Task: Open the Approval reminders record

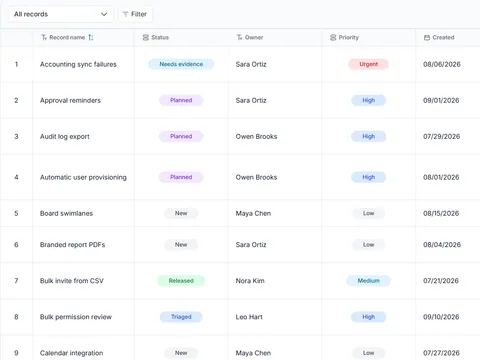Action: [70, 100]
